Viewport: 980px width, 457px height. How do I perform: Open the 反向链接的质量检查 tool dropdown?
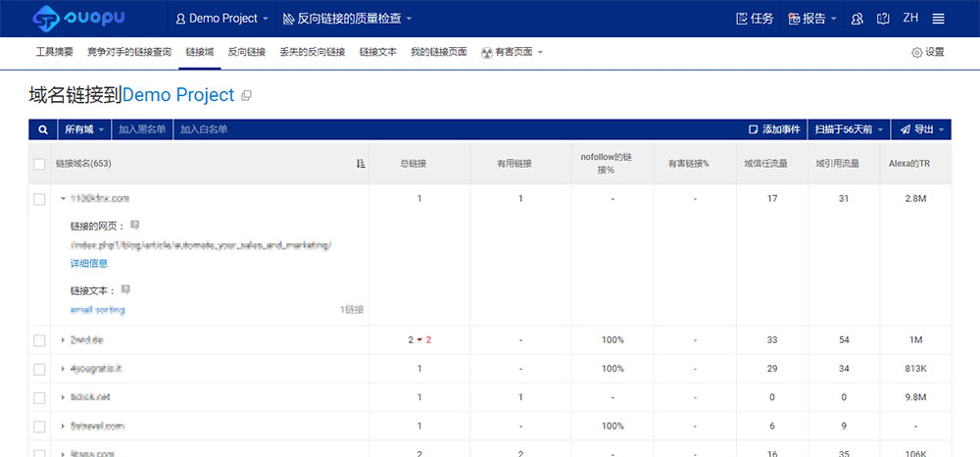347,19
